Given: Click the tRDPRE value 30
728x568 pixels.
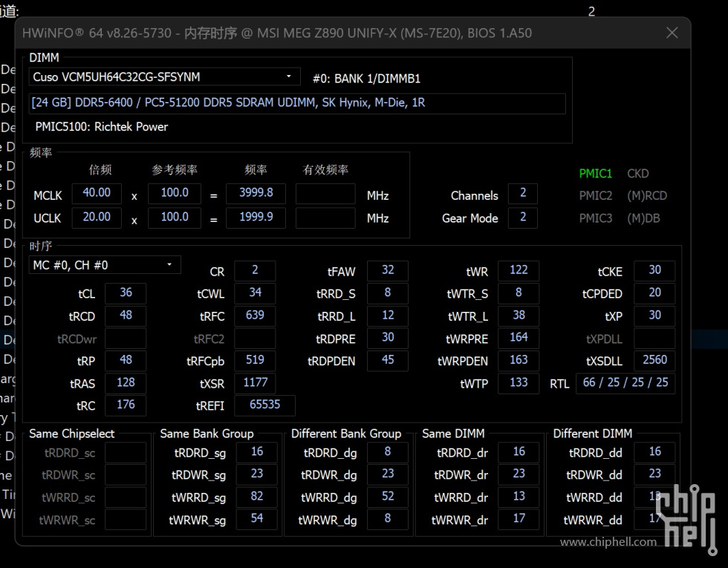Looking at the screenshot, I should (388, 337).
